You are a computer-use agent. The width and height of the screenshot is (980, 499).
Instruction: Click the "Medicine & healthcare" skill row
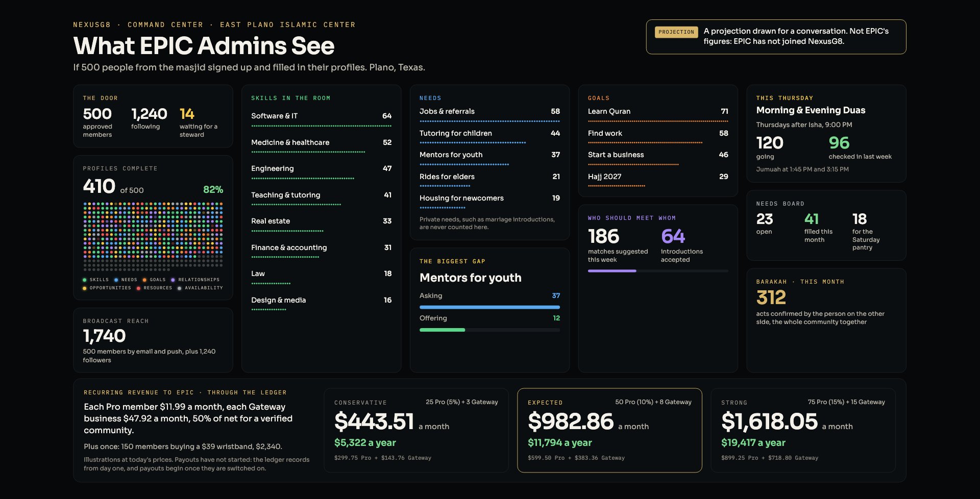(x=321, y=145)
